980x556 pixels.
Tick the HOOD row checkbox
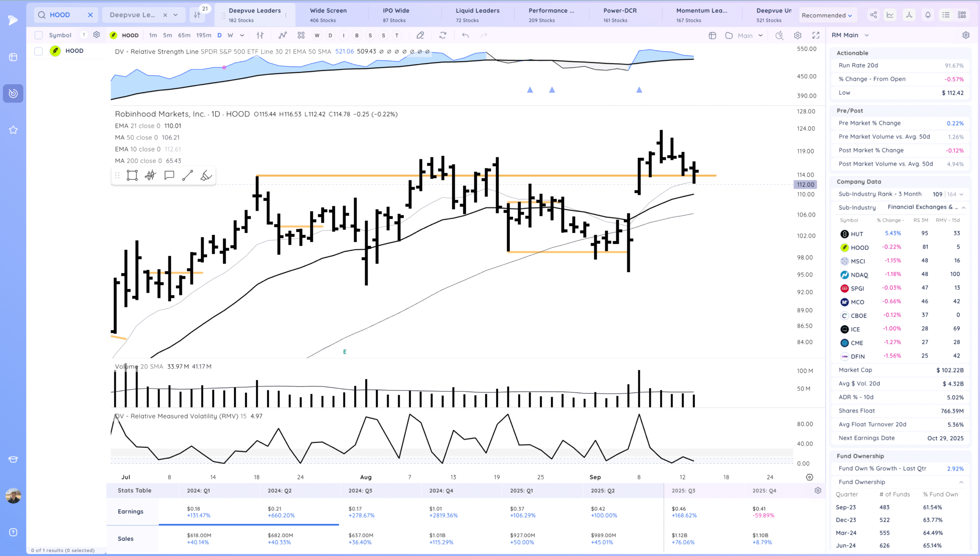tap(38, 51)
